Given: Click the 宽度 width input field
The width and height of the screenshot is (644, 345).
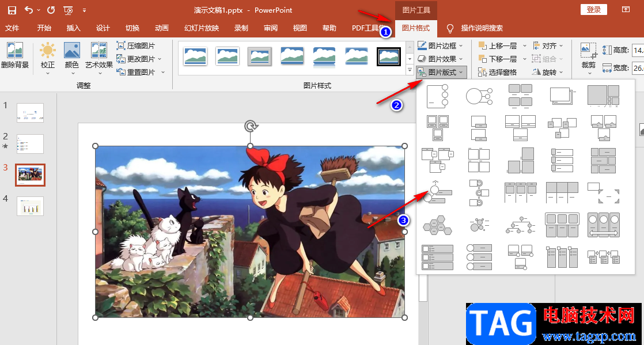Looking at the screenshot, I should [638, 68].
